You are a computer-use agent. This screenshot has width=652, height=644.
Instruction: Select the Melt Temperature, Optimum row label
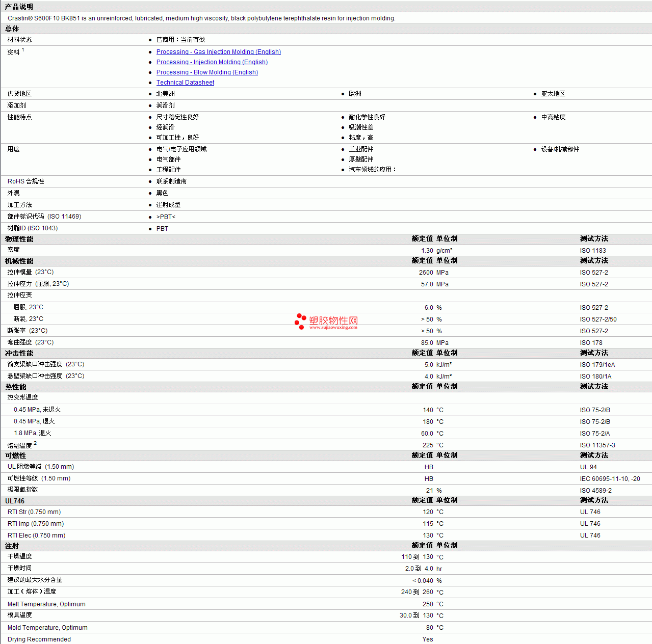pos(46,604)
